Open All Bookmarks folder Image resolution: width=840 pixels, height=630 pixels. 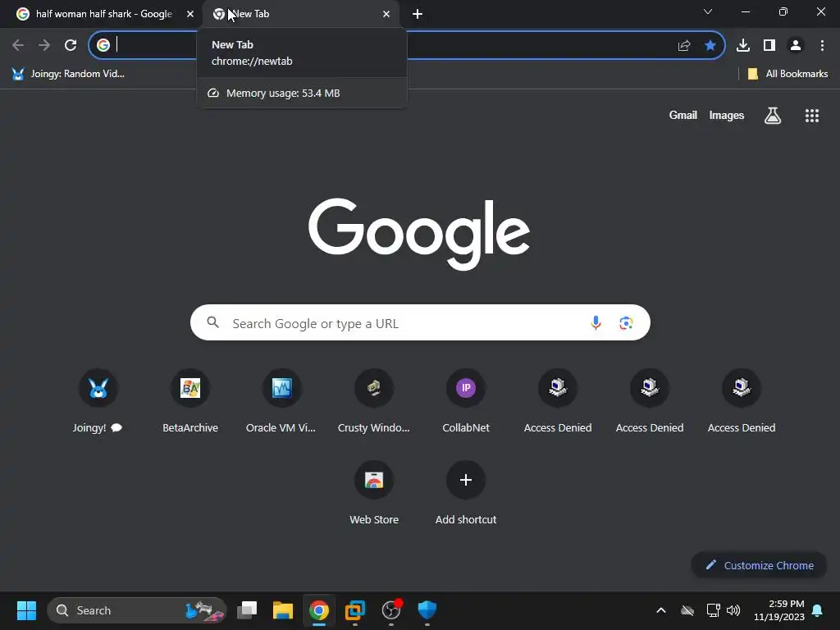tap(787, 74)
